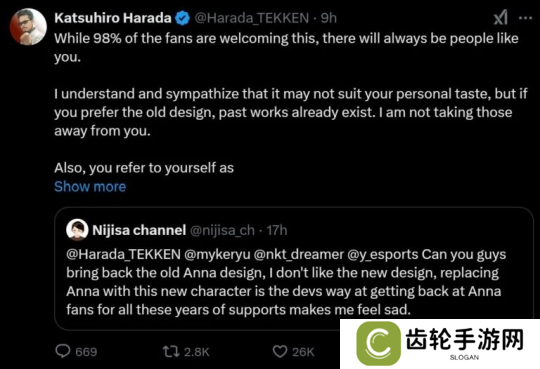Open the @nijisa_ch handle
Screen dimensions: 540x369
coord(222,230)
